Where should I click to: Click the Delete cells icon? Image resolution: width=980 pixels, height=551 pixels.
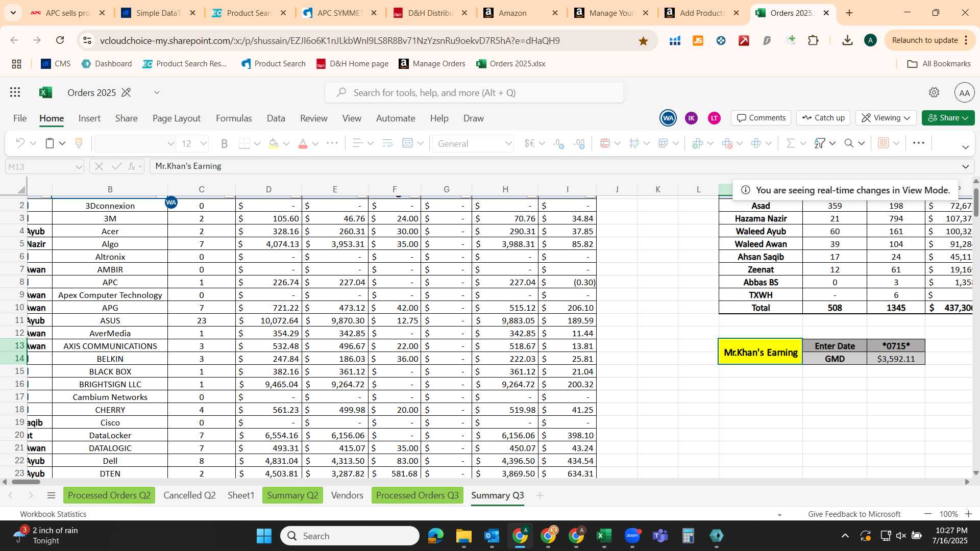coord(727,143)
